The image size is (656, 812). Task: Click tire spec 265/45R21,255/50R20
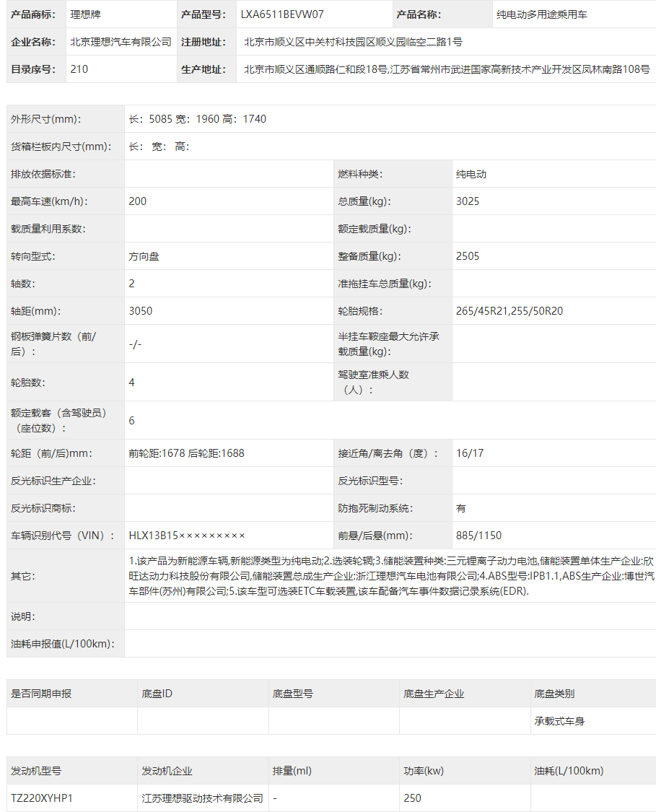click(x=510, y=311)
